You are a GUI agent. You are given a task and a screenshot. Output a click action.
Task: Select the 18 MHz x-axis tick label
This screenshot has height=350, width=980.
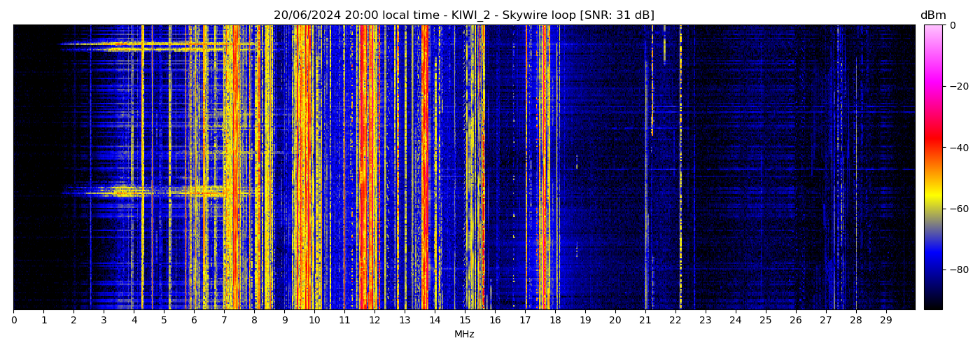point(555,321)
